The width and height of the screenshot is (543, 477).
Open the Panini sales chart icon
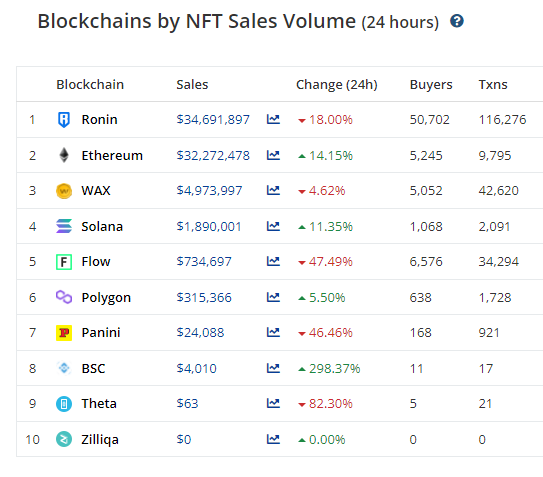click(273, 333)
